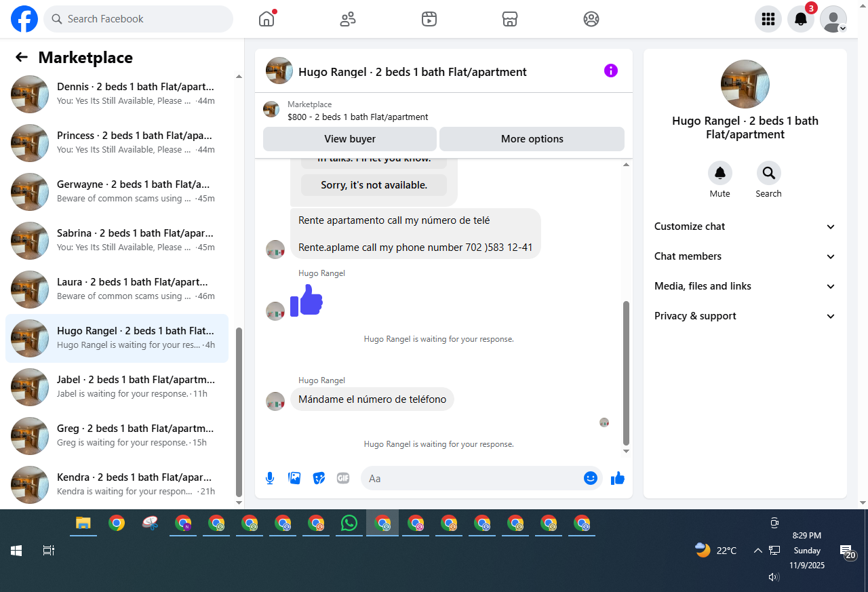Open the emoji picker in message box
The width and height of the screenshot is (868, 592).
(x=591, y=478)
